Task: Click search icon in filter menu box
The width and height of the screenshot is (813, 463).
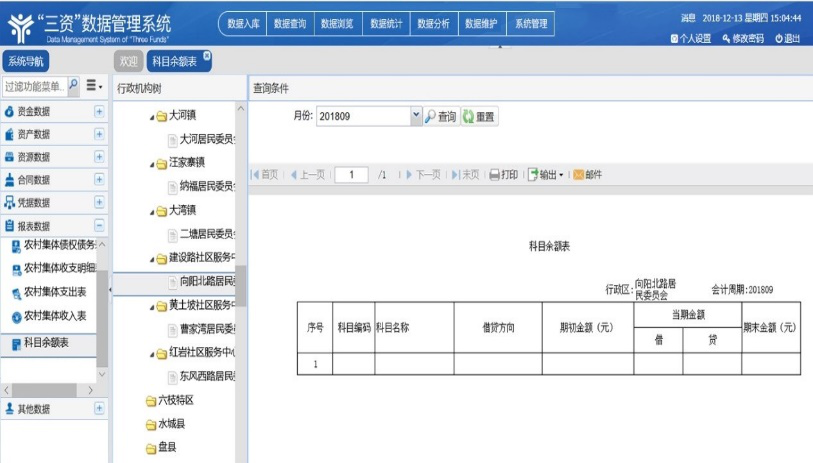Action: [x=74, y=87]
